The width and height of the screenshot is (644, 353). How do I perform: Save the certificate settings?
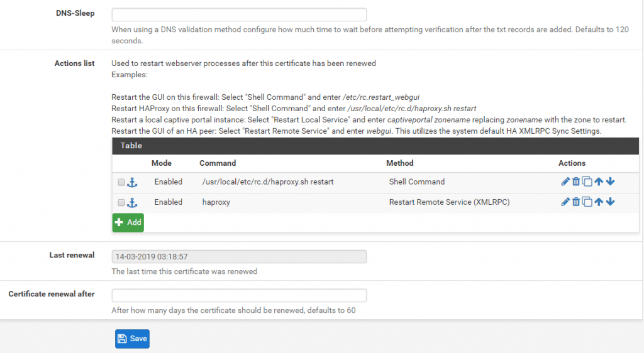pyautogui.click(x=132, y=339)
